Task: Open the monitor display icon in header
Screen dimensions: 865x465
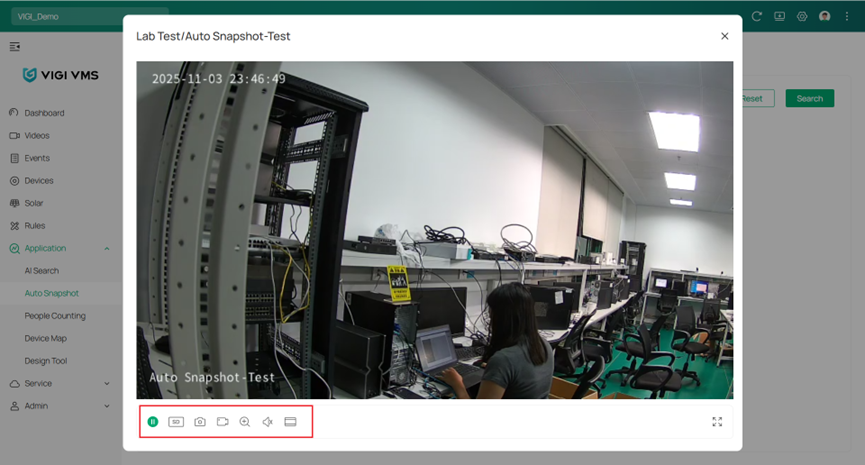Action: click(779, 17)
